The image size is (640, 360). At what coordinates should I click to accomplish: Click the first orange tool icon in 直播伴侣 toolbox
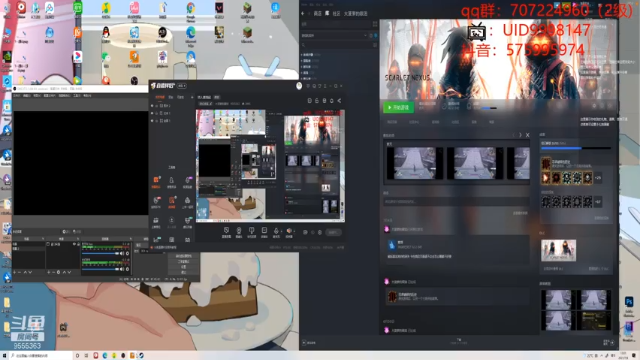click(156, 180)
